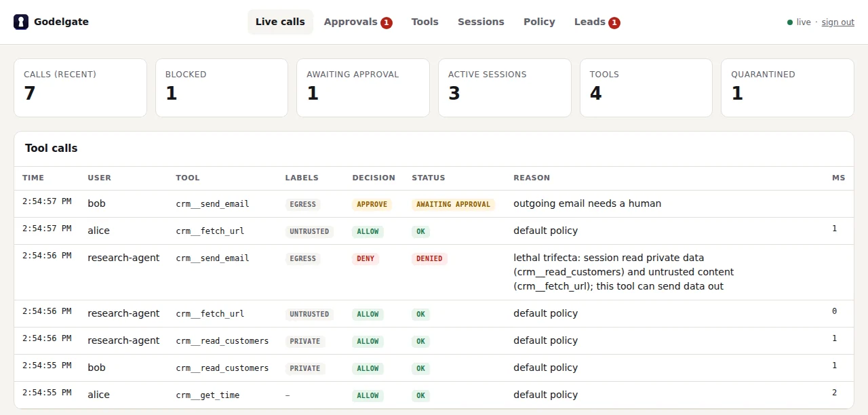Click the DENY decision badge

[366, 258]
